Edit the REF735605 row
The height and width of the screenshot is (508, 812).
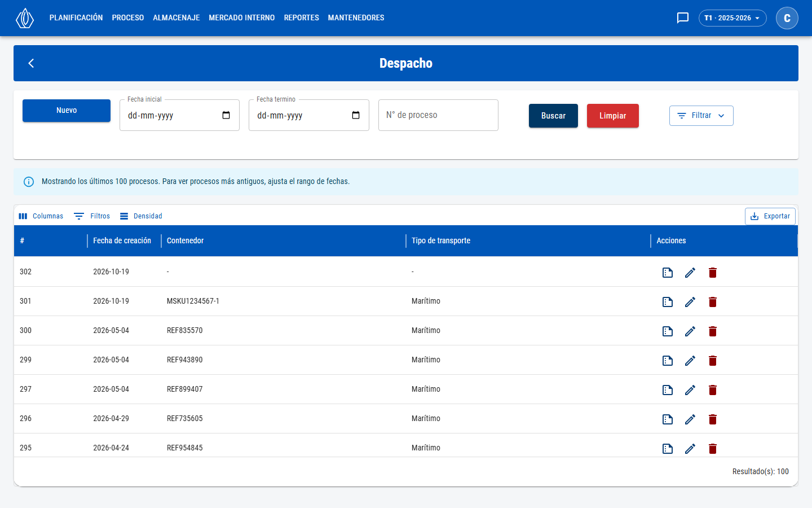click(x=690, y=419)
